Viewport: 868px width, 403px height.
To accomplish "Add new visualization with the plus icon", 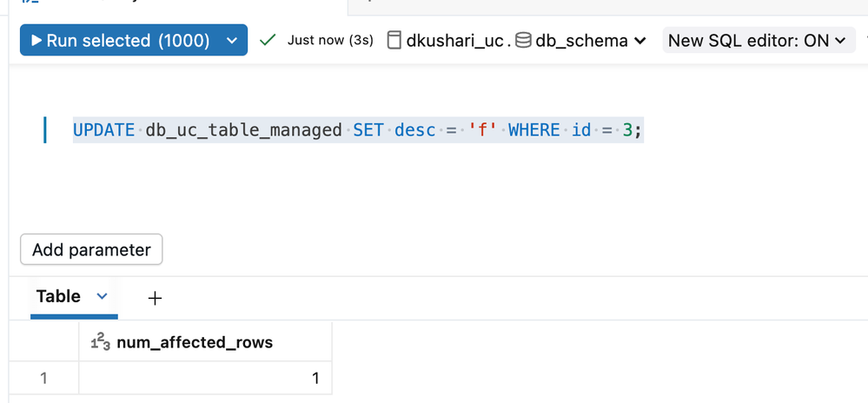I will point(155,298).
